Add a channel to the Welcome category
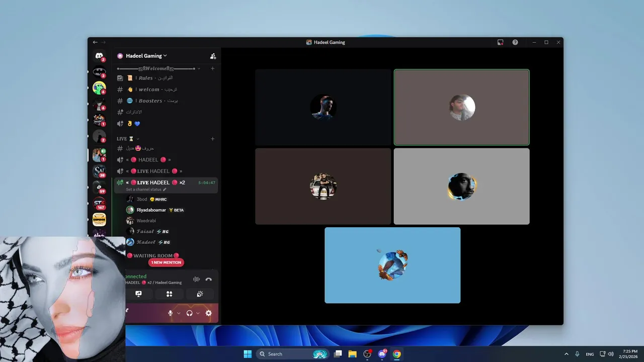 [x=212, y=68]
